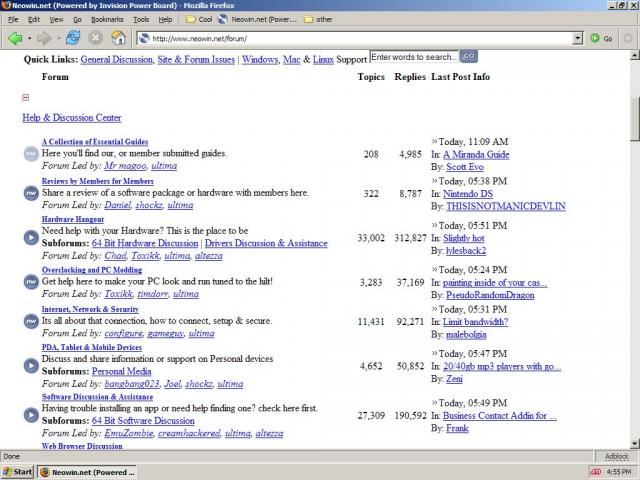Click the blue GO search button
The image size is (640, 480).
click(x=469, y=56)
